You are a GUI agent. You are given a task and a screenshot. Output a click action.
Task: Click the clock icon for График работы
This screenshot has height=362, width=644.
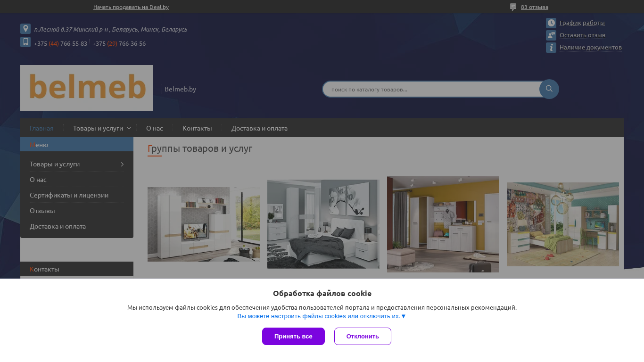(x=551, y=23)
